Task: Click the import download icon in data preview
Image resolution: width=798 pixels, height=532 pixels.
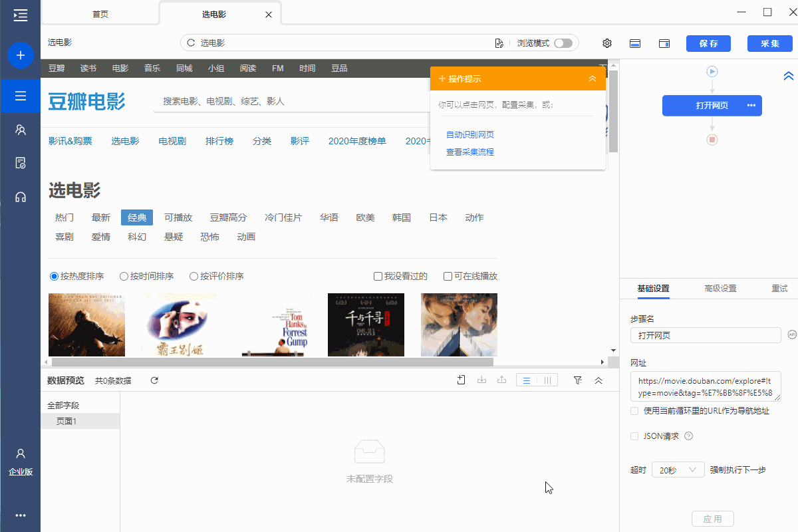Action: [482, 380]
